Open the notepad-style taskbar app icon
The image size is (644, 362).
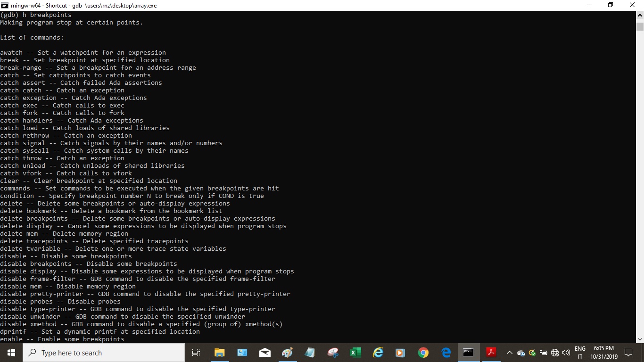point(310,353)
